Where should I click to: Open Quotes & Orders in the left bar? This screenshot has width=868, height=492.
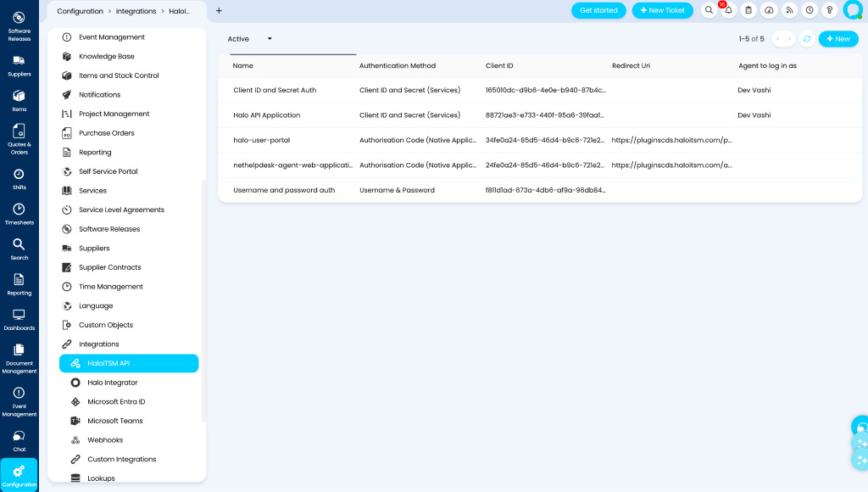[19, 139]
